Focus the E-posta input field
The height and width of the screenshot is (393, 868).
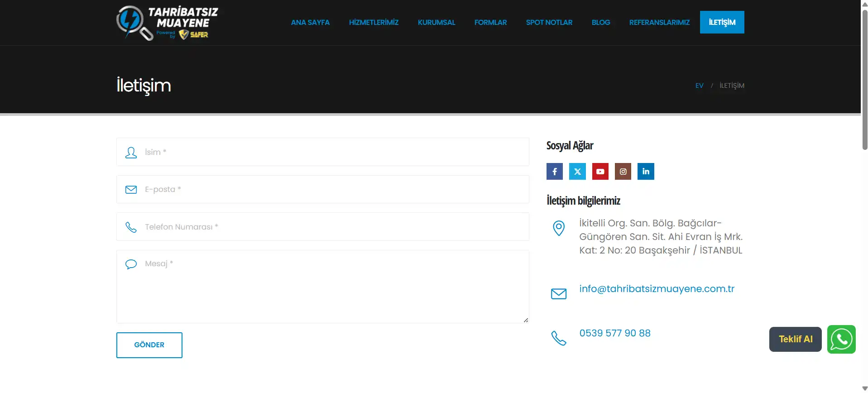click(322, 189)
